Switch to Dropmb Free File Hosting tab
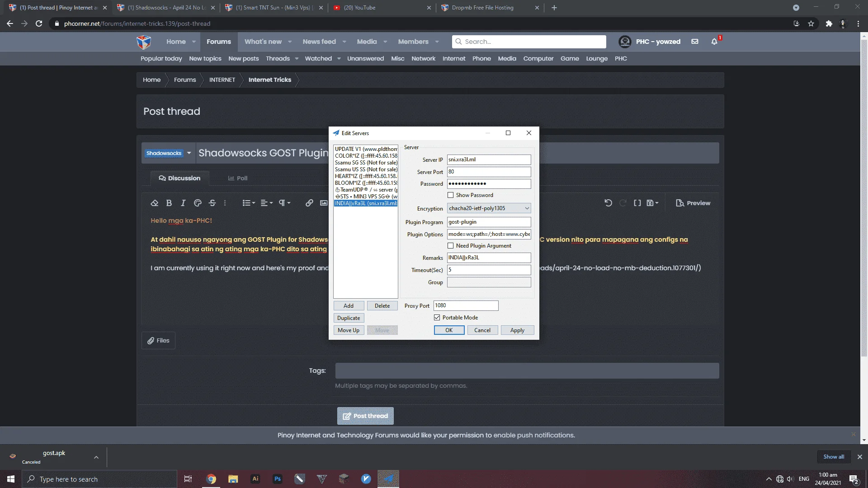868x488 pixels. pos(491,8)
